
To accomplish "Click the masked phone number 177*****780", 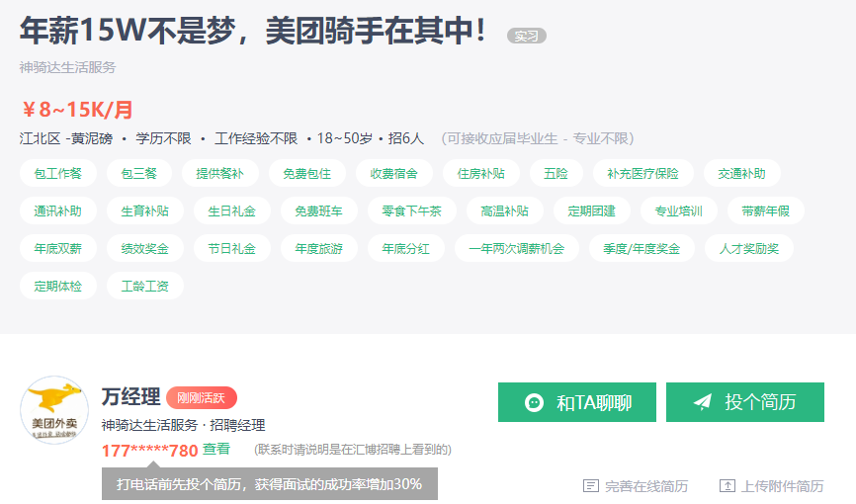I will click(149, 451).
